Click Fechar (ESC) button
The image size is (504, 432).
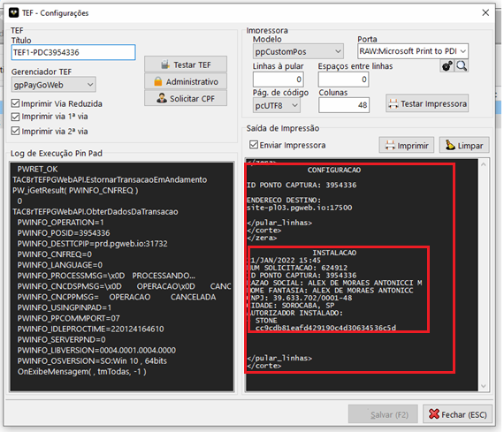coord(457,414)
